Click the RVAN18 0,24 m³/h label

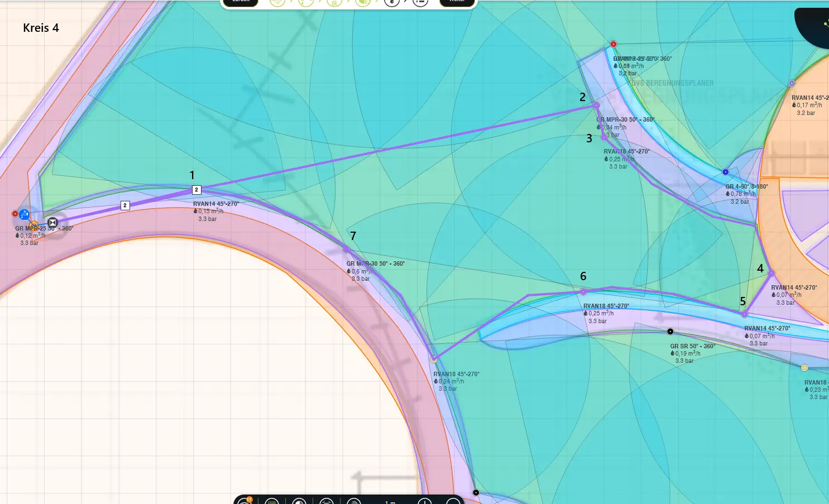(x=456, y=381)
